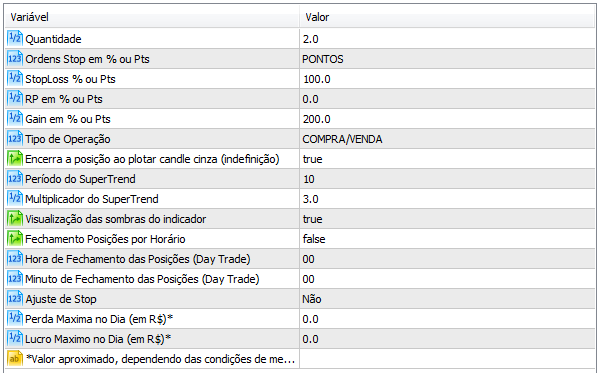The image size is (600, 373).
Task: Click the icon beside Período do SuperTrend
Action: pos(15,179)
